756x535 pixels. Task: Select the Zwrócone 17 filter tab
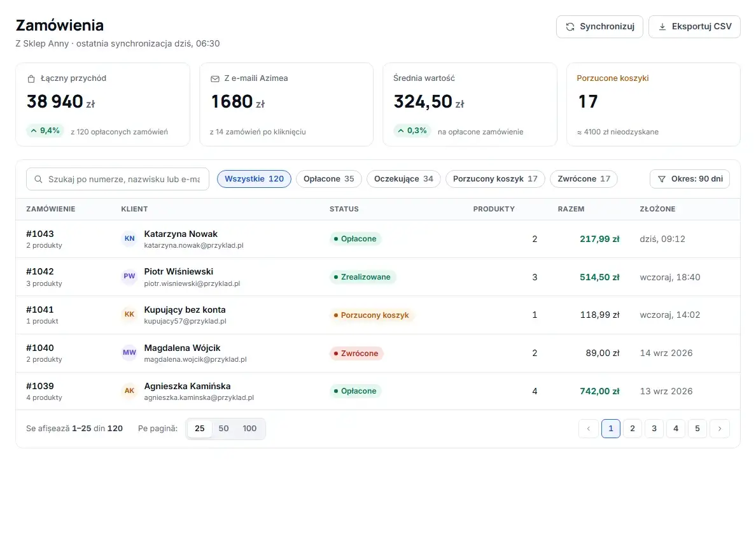[x=584, y=179]
